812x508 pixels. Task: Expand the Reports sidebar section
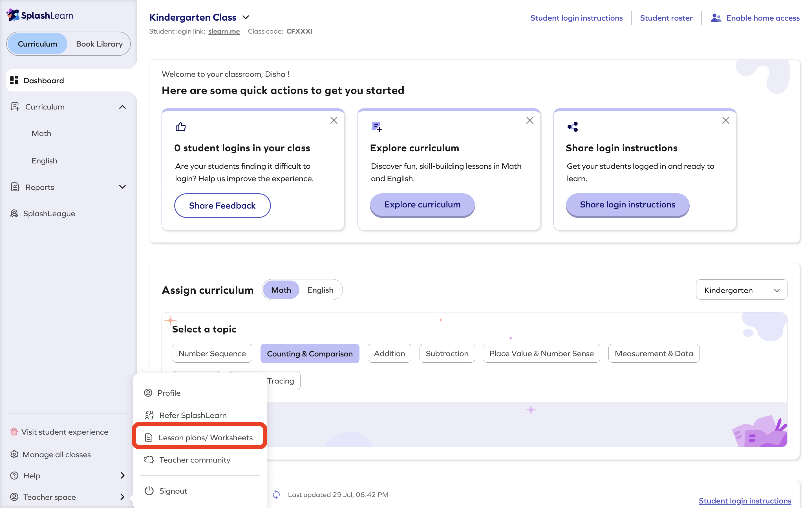(122, 187)
